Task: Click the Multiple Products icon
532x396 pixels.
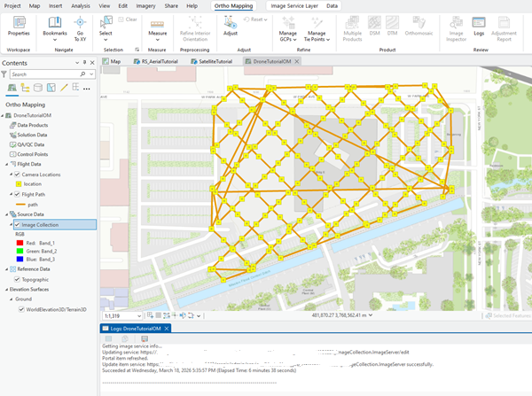Action: [x=353, y=23]
